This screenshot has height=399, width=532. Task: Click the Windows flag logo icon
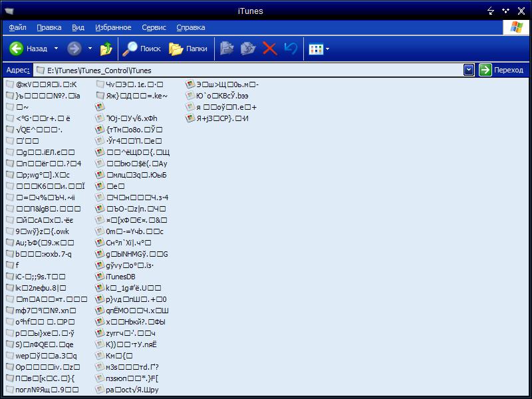(x=516, y=27)
